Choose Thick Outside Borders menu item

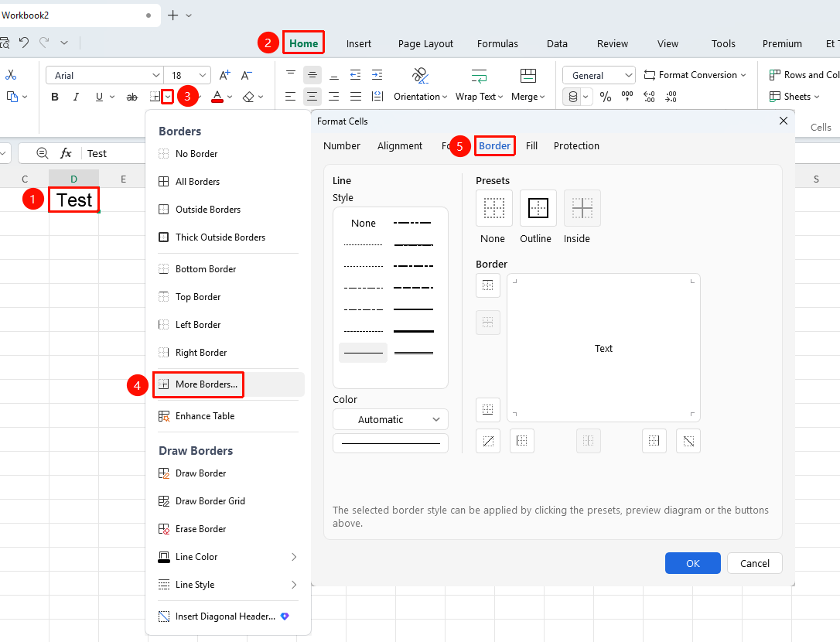tap(227, 237)
